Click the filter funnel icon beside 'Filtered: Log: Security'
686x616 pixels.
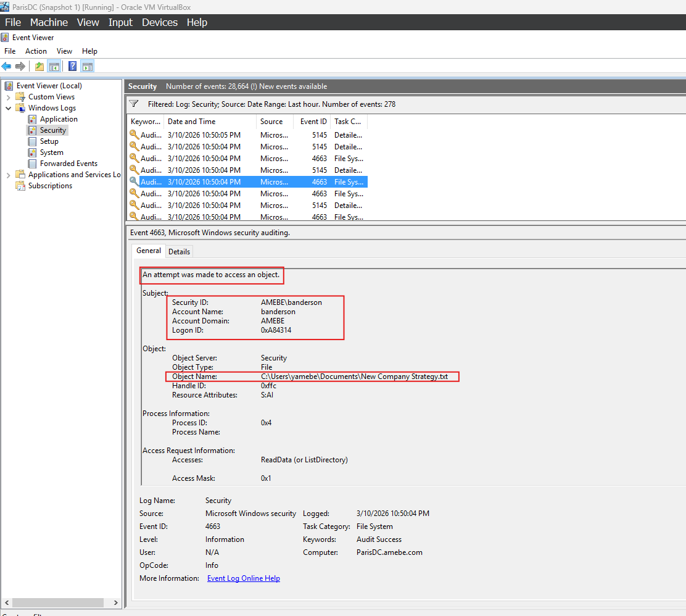(134, 104)
